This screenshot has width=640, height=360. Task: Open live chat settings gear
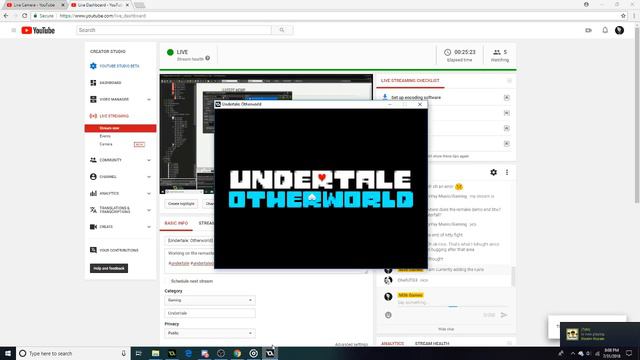(x=493, y=172)
